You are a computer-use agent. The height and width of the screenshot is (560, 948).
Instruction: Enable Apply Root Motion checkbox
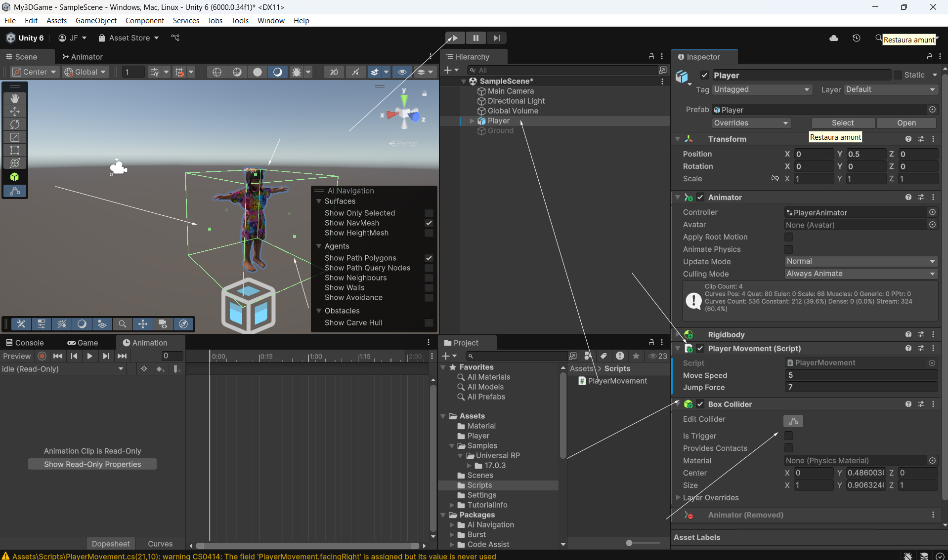click(788, 237)
